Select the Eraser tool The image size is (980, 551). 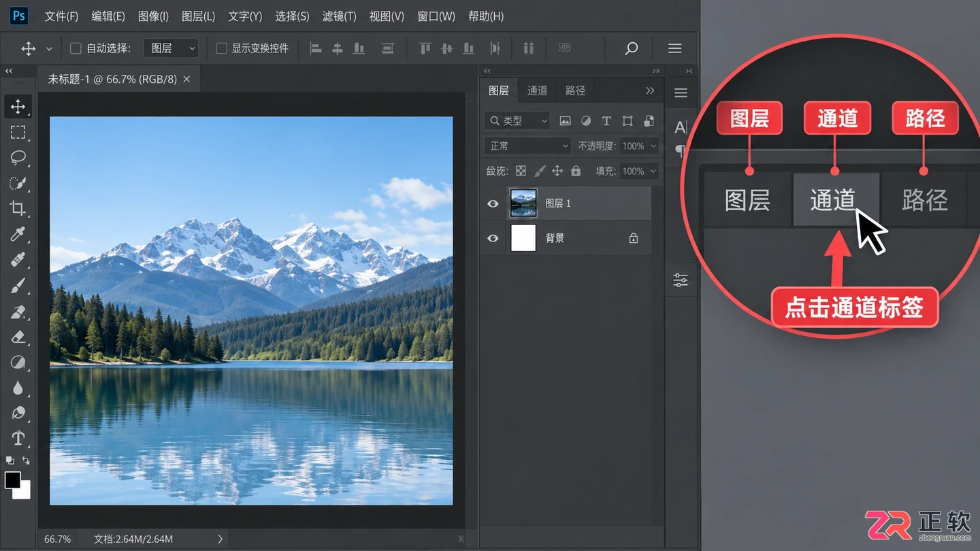coord(18,337)
